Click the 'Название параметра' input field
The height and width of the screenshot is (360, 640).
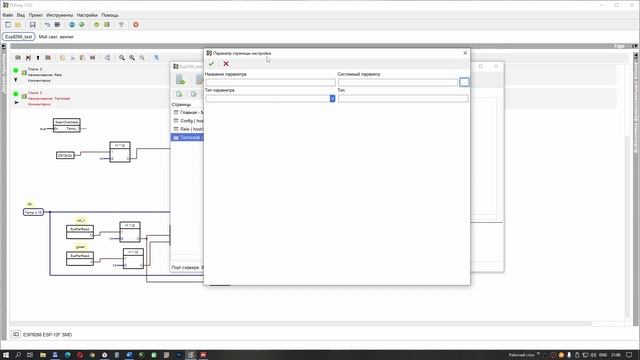[271, 82]
